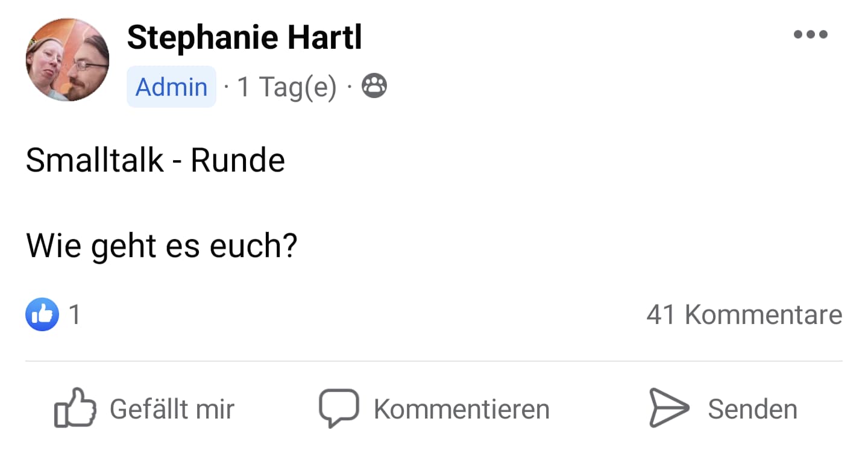Click the number 41 in comment count

point(661,315)
